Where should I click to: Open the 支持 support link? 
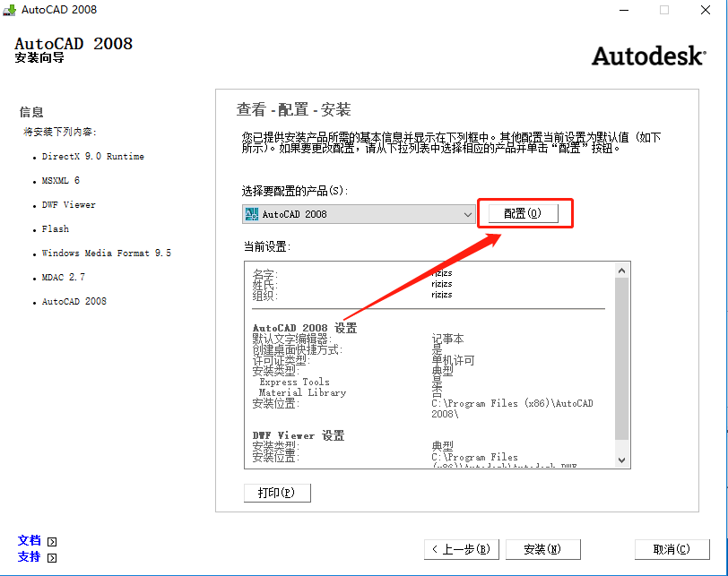(30, 557)
